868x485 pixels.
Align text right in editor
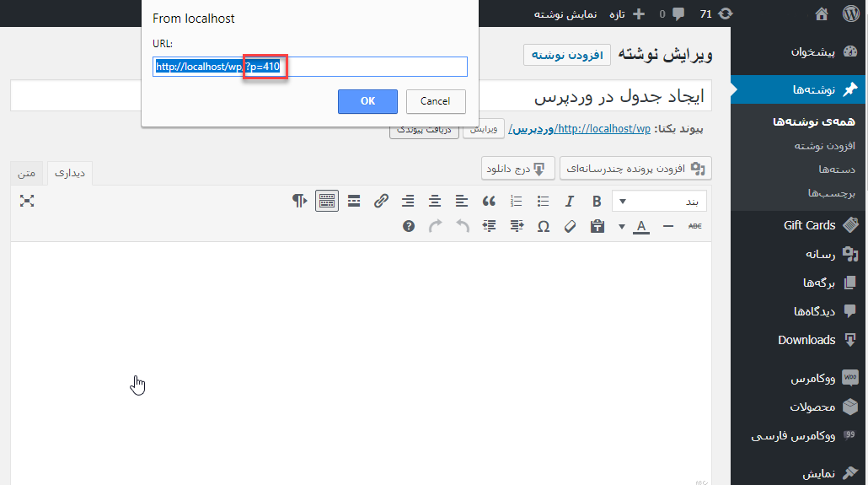[x=408, y=202]
